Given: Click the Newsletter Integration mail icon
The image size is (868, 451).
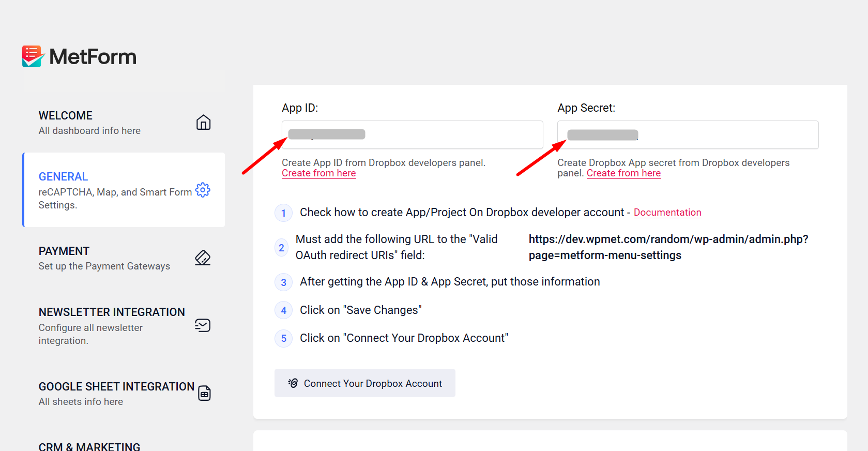Looking at the screenshot, I should tap(203, 325).
